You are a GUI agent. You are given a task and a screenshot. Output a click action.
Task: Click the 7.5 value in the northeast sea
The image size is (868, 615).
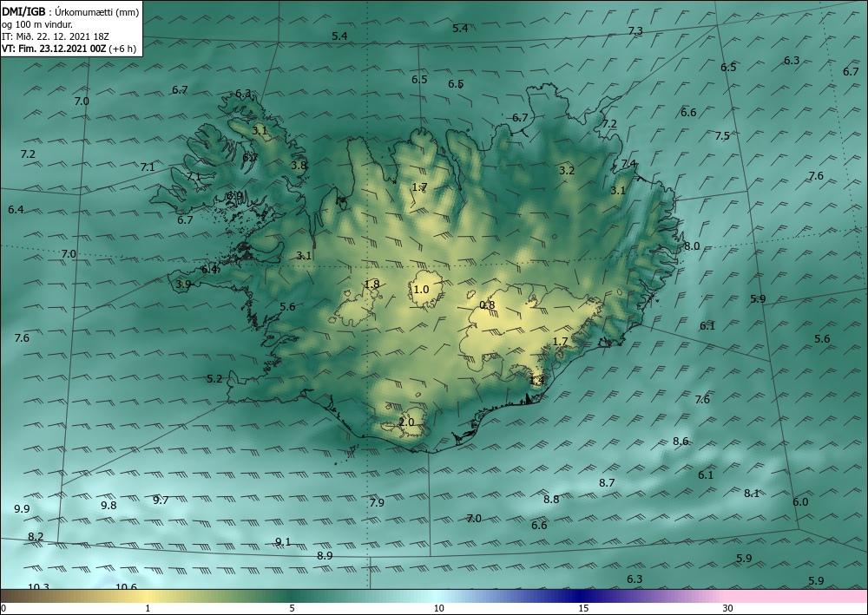coord(722,136)
